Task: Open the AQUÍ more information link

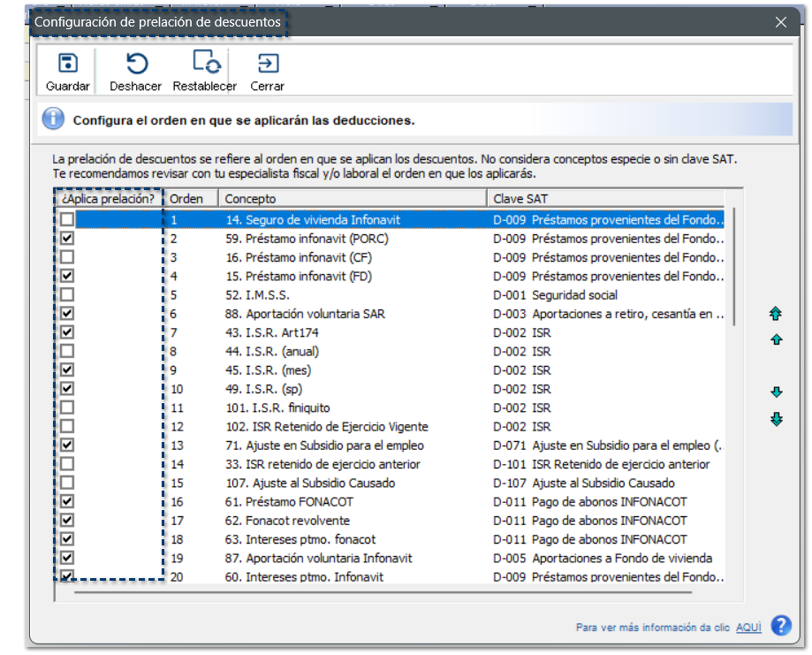Action: 747,627
